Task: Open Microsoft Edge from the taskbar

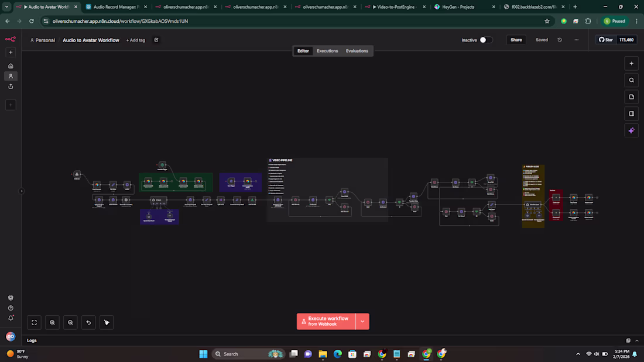Action: coord(338,354)
